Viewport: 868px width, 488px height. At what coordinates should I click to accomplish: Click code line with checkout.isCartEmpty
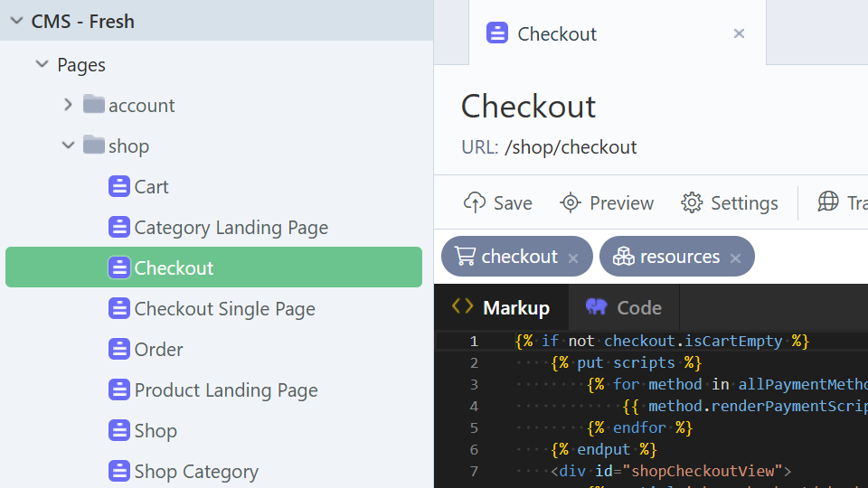point(662,341)
